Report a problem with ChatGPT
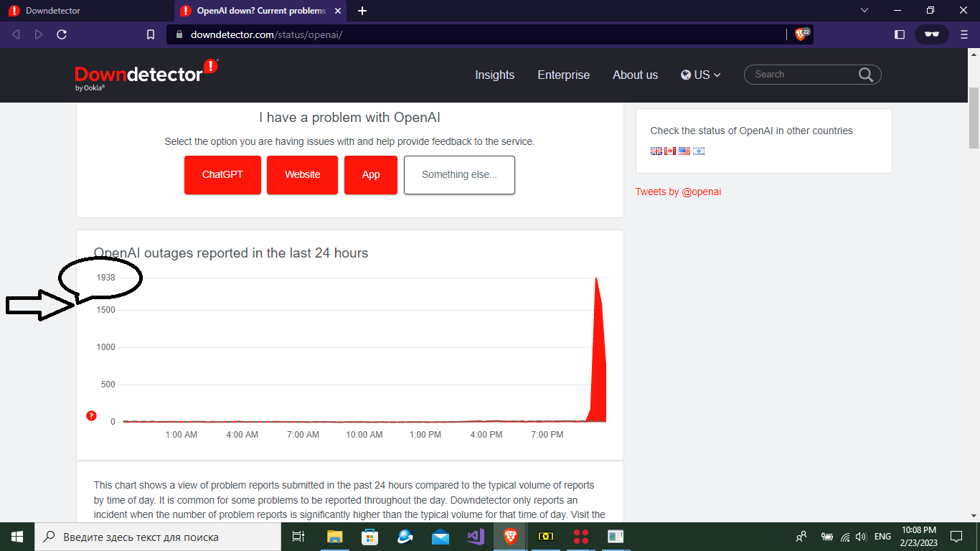 (x=222, y=175)
